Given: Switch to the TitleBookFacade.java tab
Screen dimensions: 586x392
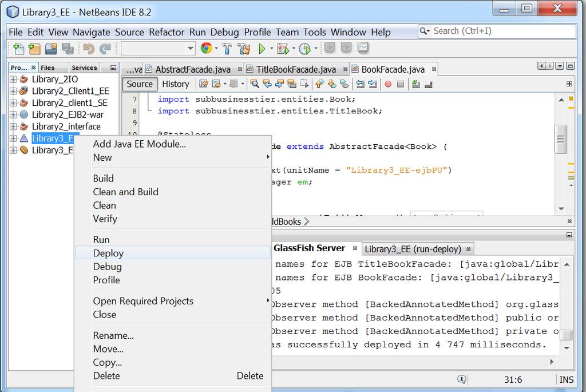Looking at the screenshot, I should coord(296,69).
